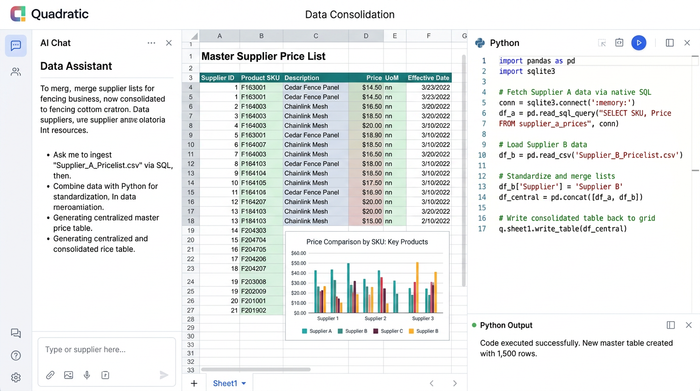Run the Python code
This screenshot has width=700, height=391.
pos(639,43)
